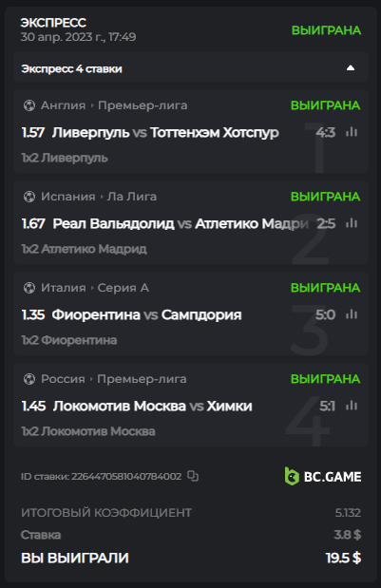The image size is (381, 588).
Task: Select the Ливерпуль vs Тоттенхэм Хотспур match
Action: pyautogui.click(x=165, y=132)
